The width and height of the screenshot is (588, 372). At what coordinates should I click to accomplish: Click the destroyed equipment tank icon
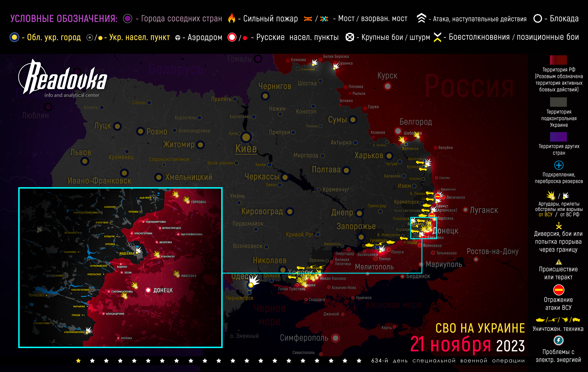tap(540, 320)
